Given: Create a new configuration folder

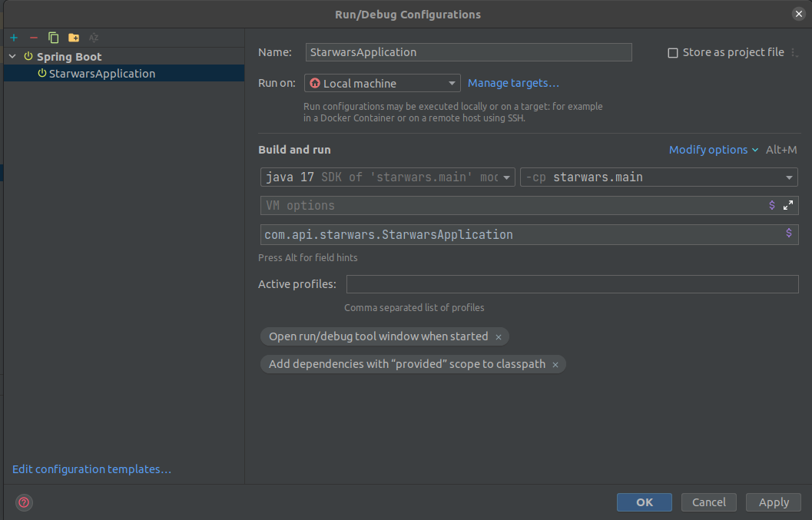Looking at the screenshot, I should 74,38.
